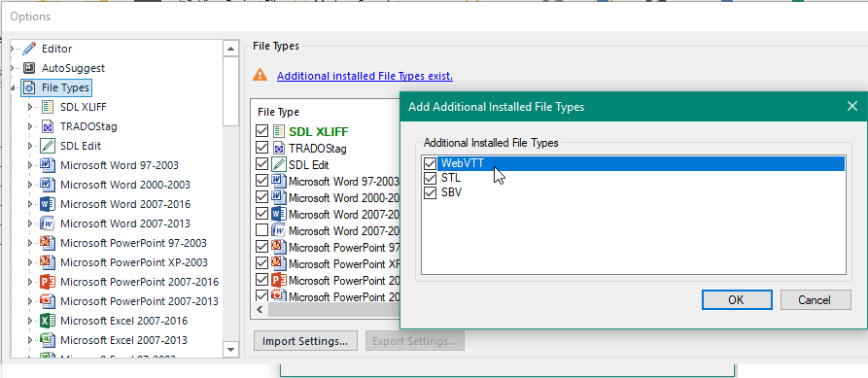Select Microsoft Word 2007-2013 in the tree
Screen dimensions: 868x378
tap(125, 223)
